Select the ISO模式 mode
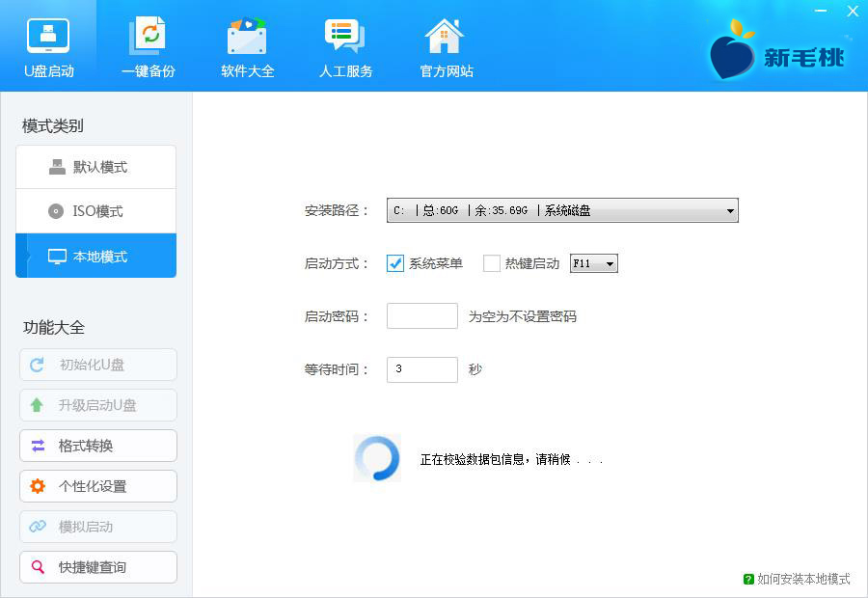The image size is (868, 598). [95, 211]
